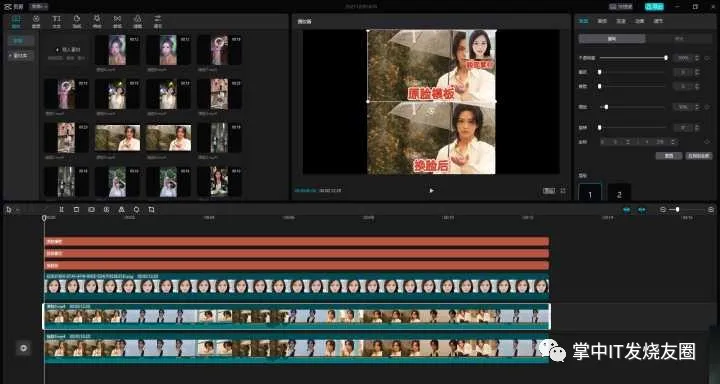720x384 pixels.
Task: Switch to the second tab in the properties panel
Action: coord(602,21)
